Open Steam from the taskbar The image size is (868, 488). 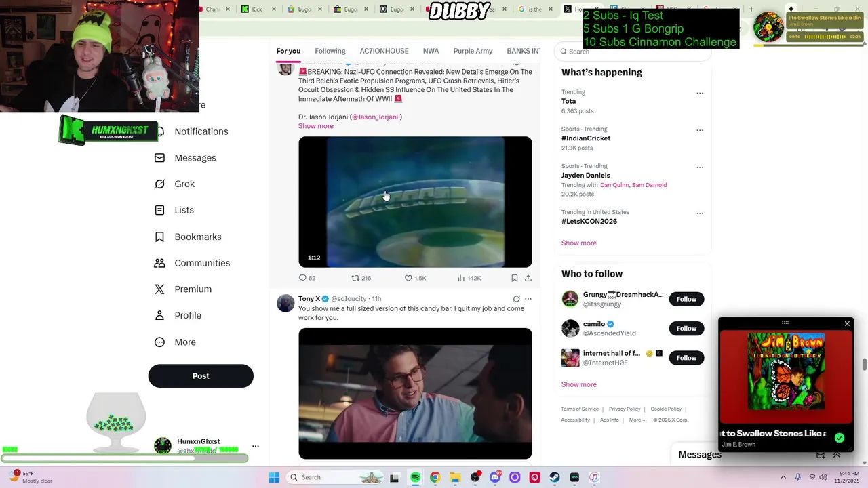point(555,477)
